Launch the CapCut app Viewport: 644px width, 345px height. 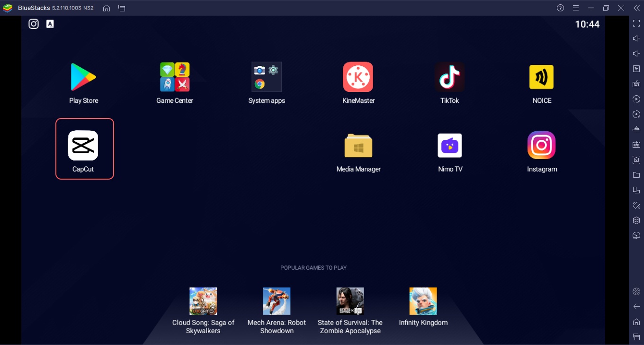click(x=83, y=145)
